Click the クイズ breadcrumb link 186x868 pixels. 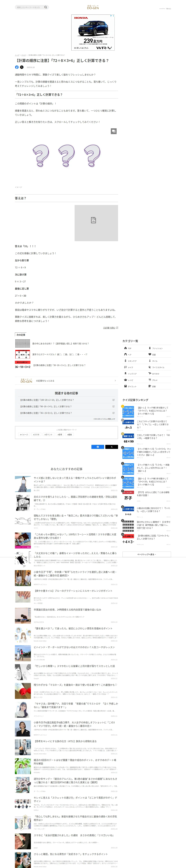click(24, 55)
